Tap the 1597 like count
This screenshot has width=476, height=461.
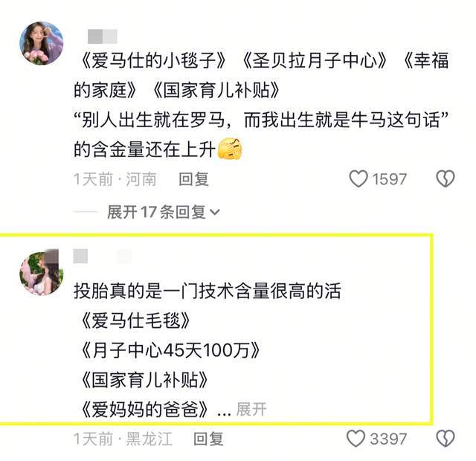390,179
